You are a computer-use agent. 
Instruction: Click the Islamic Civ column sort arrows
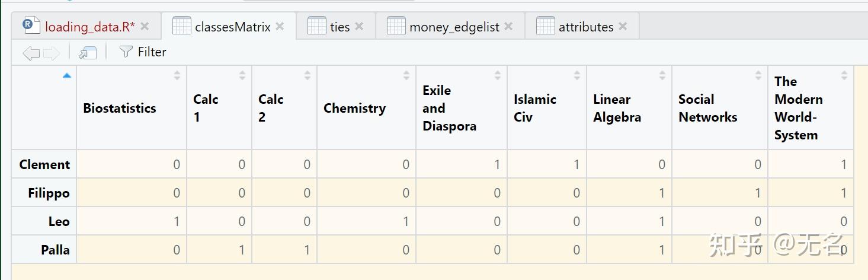[x=577, y=75]
